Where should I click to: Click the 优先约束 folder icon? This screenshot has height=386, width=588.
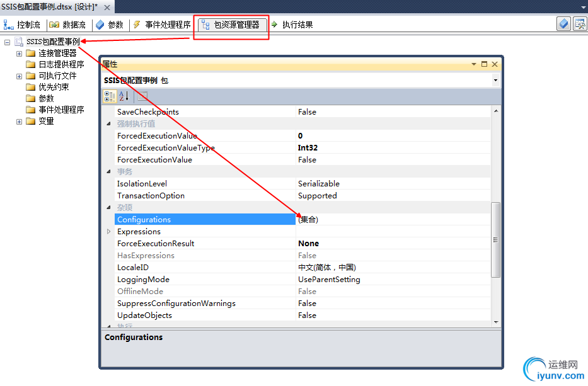pos(30,88)
